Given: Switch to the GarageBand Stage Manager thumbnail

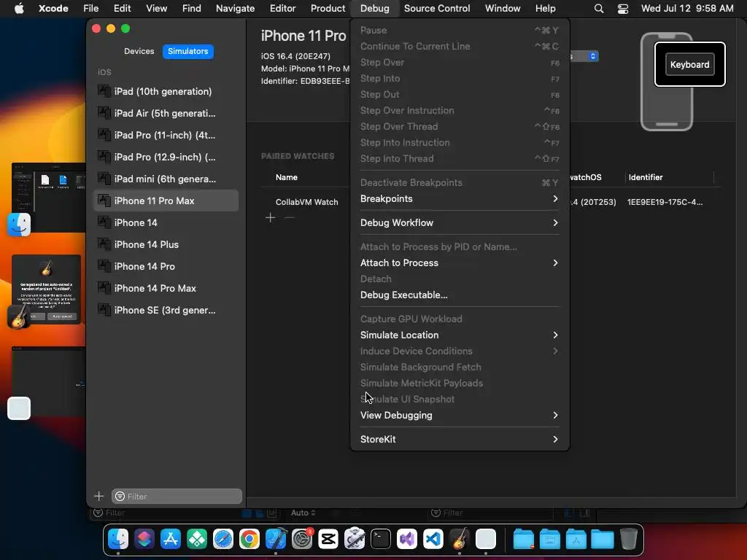Looking at the screenshot, I should coord(46,289).
